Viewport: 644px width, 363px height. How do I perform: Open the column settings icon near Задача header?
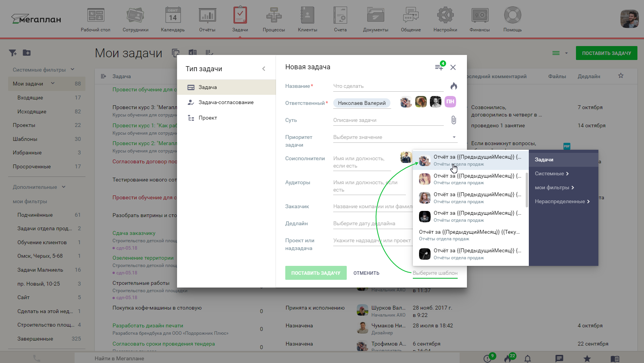tap(103, 76)
